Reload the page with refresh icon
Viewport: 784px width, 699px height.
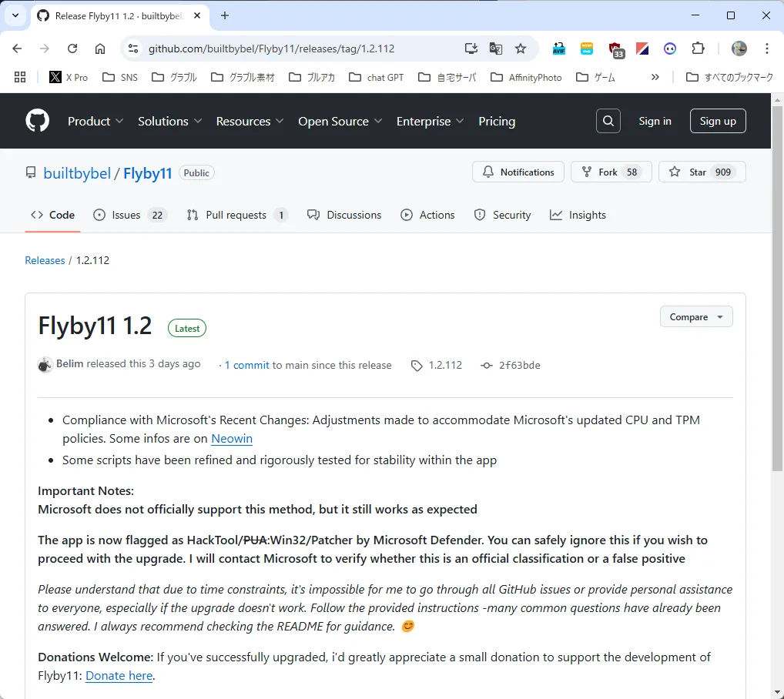(x=72, y=48)
